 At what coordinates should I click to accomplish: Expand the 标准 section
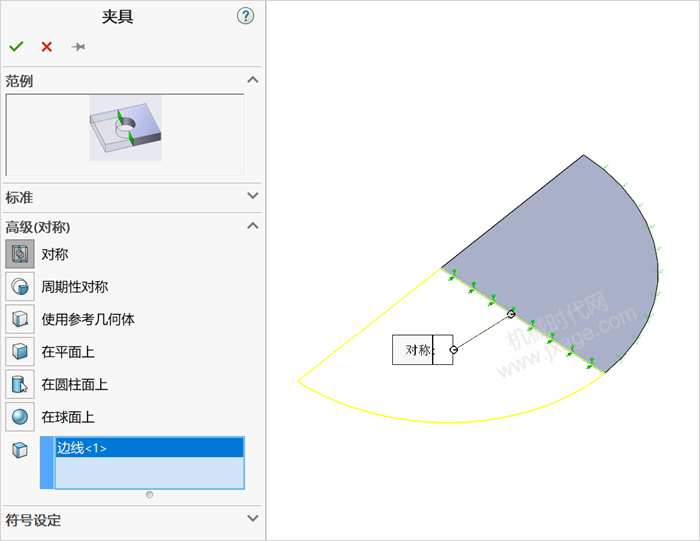pyautogui.click(x=253, y=196)
